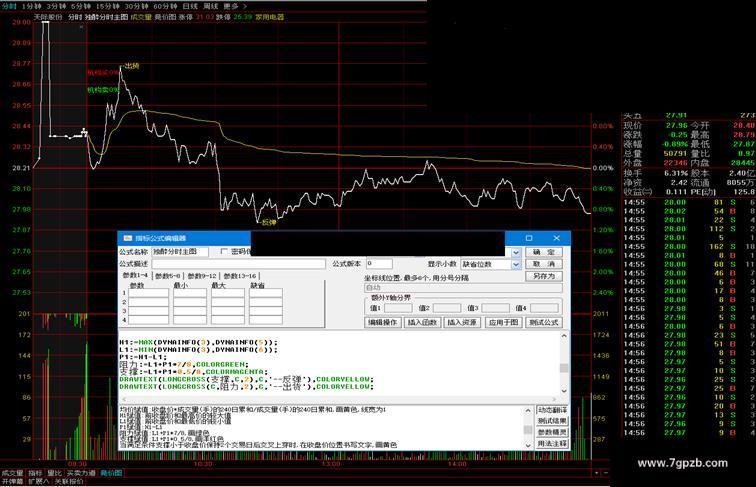Switch chart to 日线 period

pyautogui.click(x=190, y=6)
